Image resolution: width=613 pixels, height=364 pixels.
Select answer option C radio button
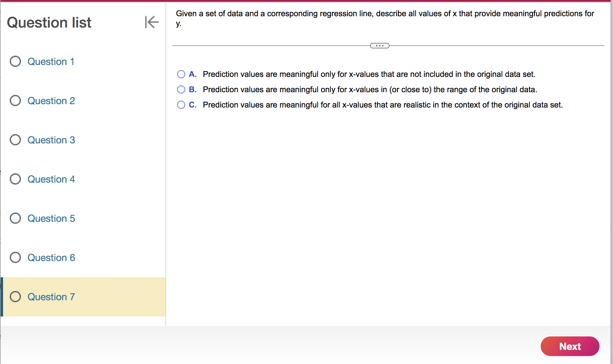coord(181,105)
